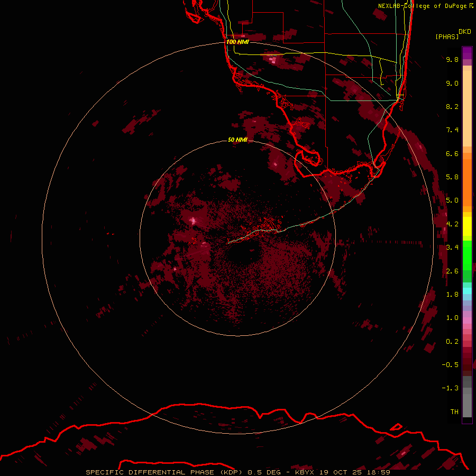Click the 1.0 value on the color scale
Image resolution: width=476 pixels, height=476 pixels.
[x=452, y=318]
